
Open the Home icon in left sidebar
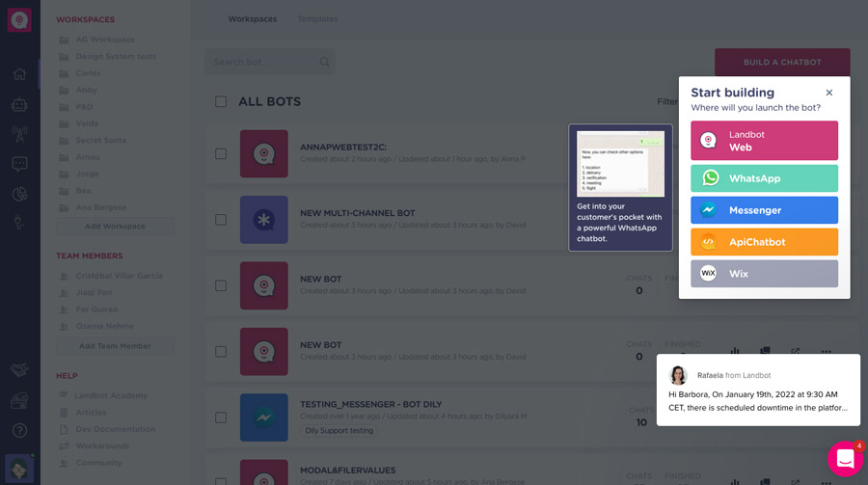(x=19, y=74)
